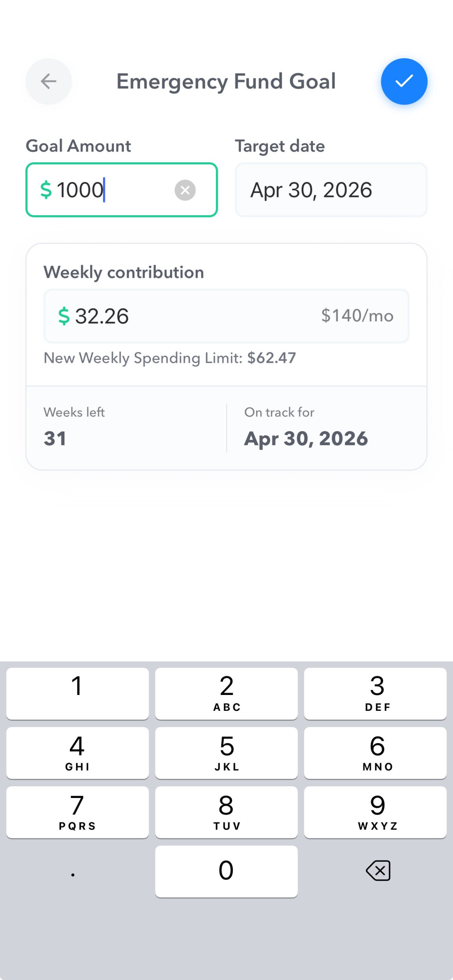453x980 pixels.
Task: Tap the keyboard backspace icon
Action: point(378,871)
